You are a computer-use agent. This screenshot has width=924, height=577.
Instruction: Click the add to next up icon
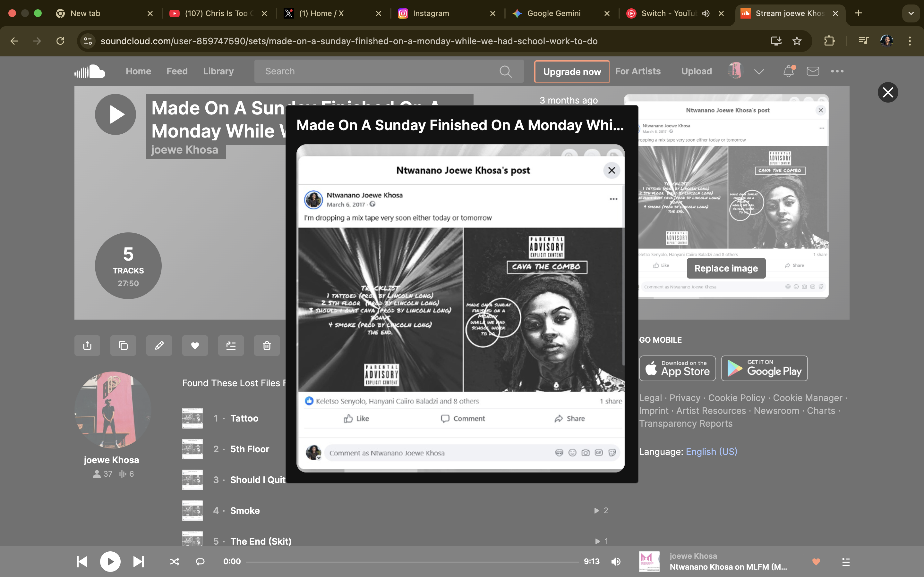pyautogui.click(x=231, y=345)
